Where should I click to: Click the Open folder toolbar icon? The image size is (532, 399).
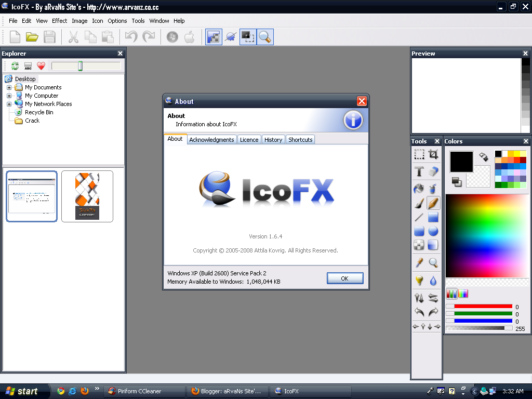[32, 37]
